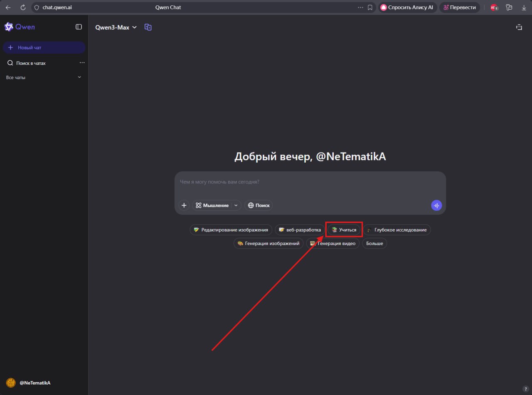Expand the Все чаты section chevron
This screenshot has width=532, height=395.
click(79, 77)
